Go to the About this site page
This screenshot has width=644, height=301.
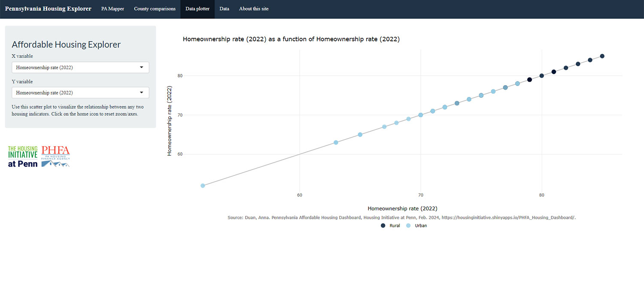pos(254,9)
